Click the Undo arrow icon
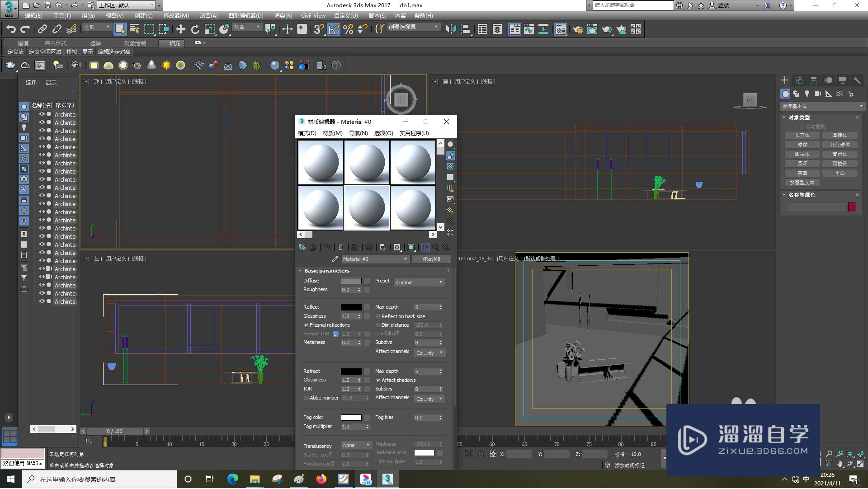Image resolution: width=868 pixels, height=489 pixels. click(11, 29)
